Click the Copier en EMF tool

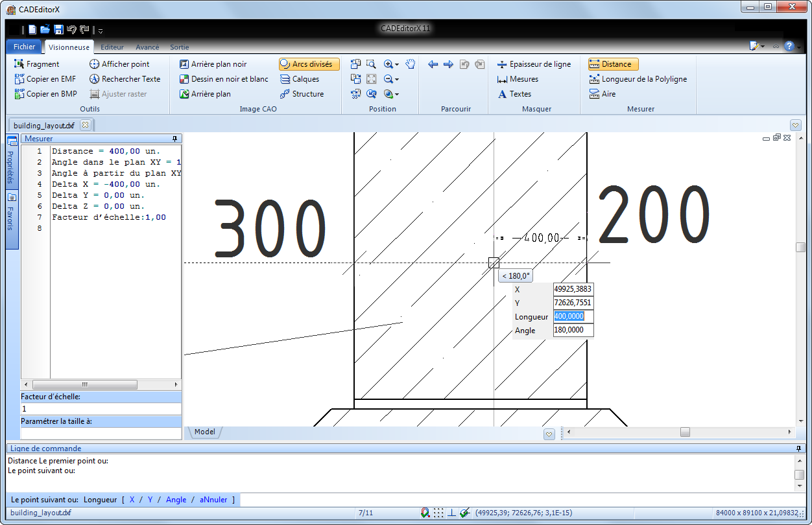tap(45, 79)
